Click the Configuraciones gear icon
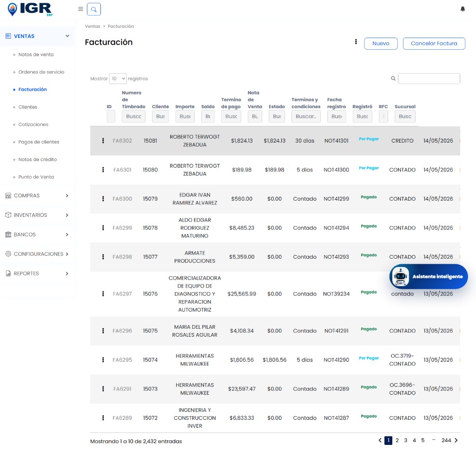The width and height of the screenshot is (476, 464). 8,254
